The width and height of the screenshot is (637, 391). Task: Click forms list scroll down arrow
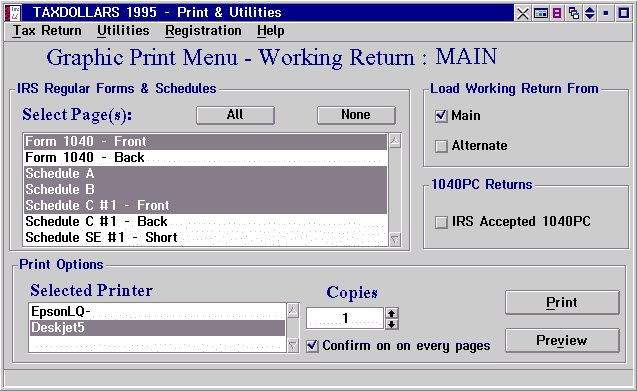click(395, 239)
